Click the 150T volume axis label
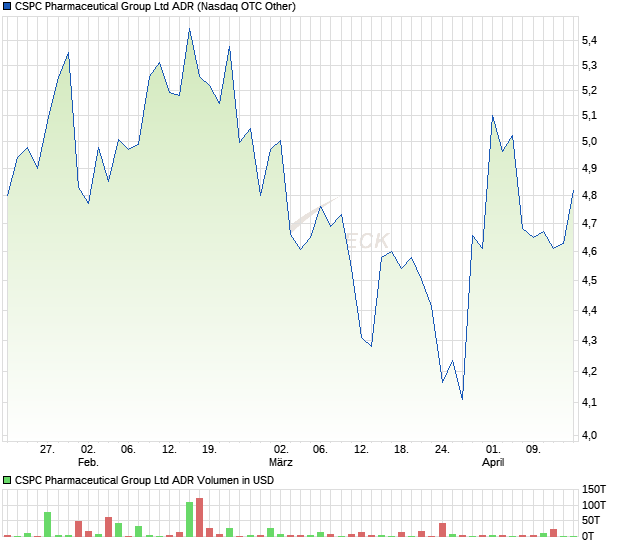Viewport: 620px width, 546px height. coord(594,489)
